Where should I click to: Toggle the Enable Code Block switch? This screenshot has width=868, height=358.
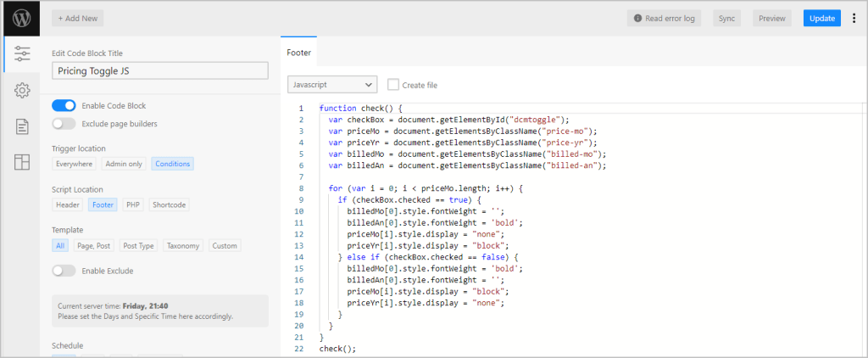tap(64, 105)
